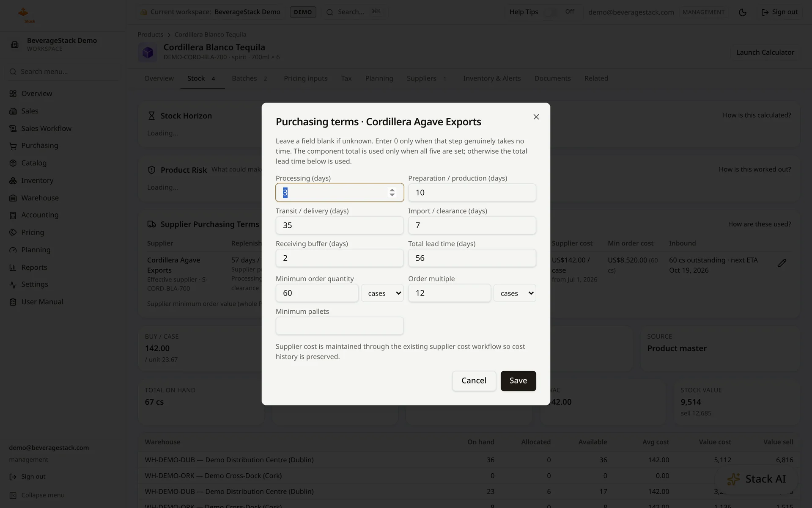Cancel the purchasing terms dialog
The image size is (812, 508).
(x=474, y=381)
